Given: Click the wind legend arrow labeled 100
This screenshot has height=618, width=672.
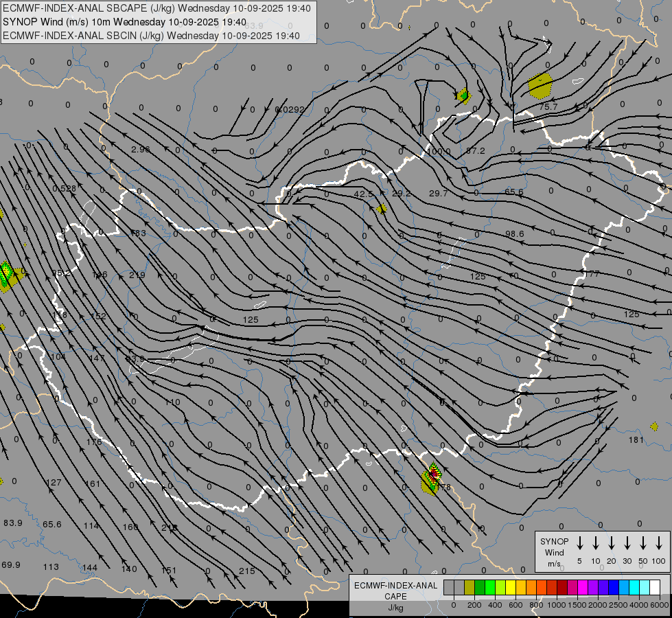Looking at the screenshot, I should (659, 543).
